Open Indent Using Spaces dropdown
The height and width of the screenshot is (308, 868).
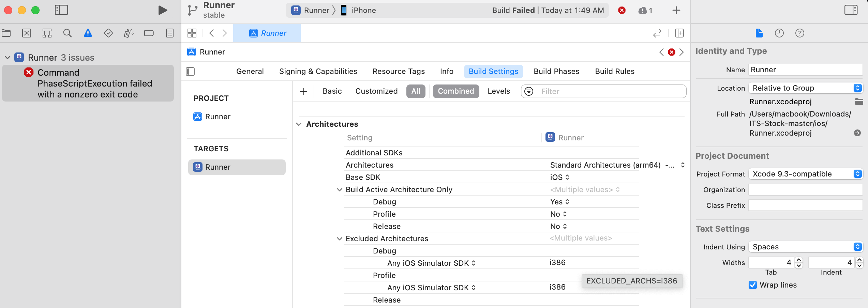coord(806,247)
